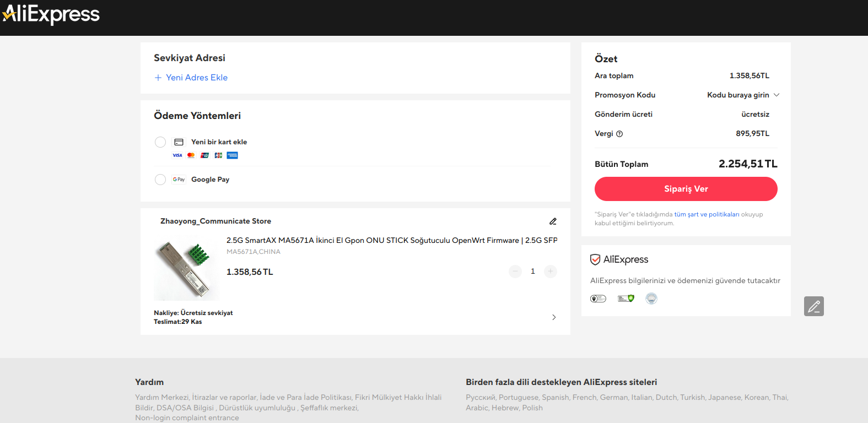This screenshot has width=868, height=423.
Task: Add a new address via Yeni Adres Ekle
Action: coord(191,78)
